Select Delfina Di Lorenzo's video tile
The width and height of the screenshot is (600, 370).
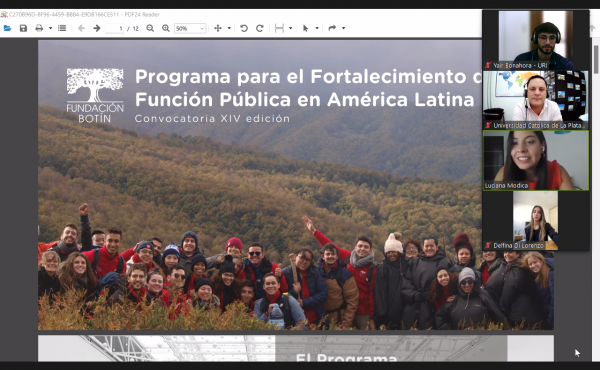click(x=536, y=220)
